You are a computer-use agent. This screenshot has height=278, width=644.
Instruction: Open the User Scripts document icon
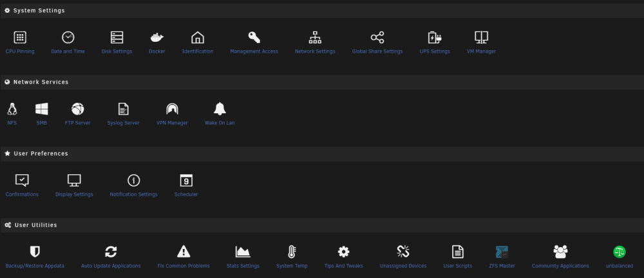pos(457,252)
